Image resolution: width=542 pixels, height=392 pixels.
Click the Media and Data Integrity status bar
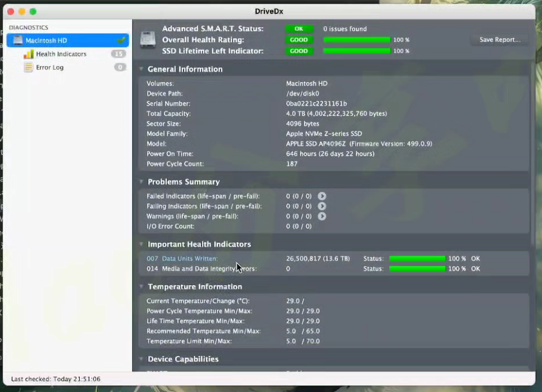(418, 269)
